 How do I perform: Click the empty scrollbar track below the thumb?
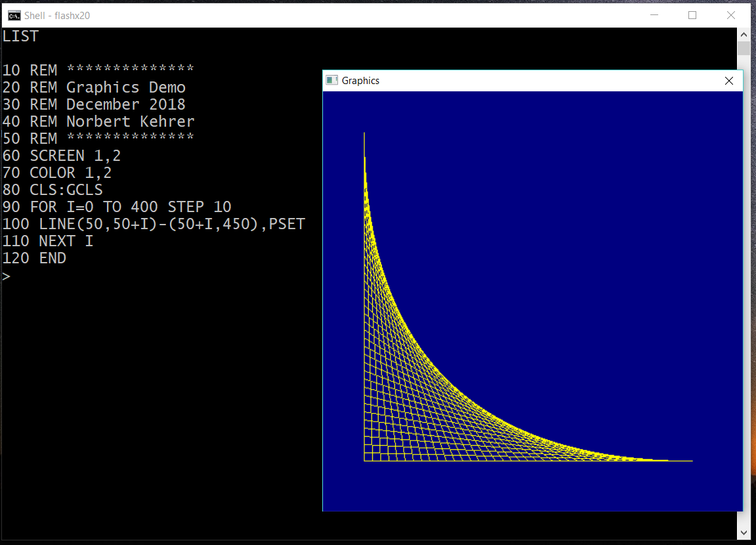[744, 295]
